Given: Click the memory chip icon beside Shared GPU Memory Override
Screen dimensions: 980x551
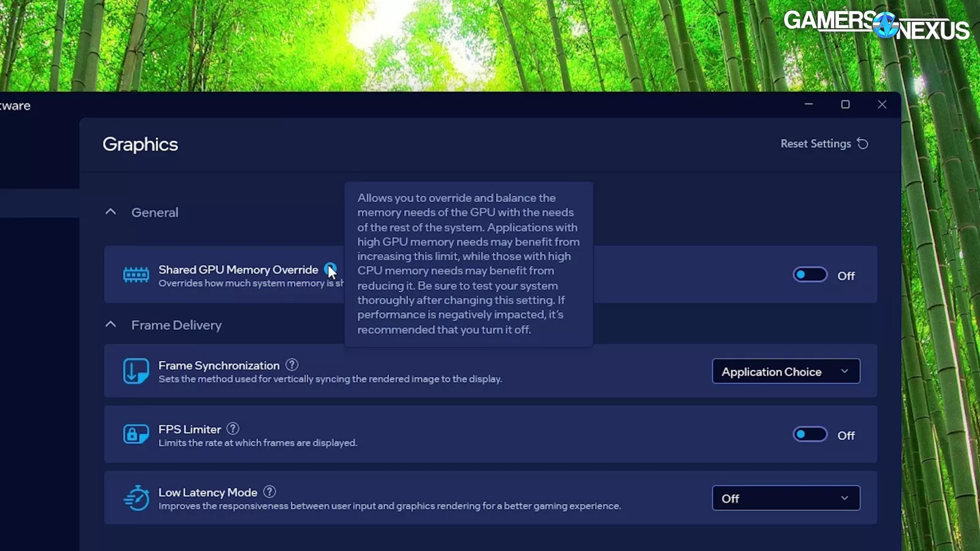Looking at the screenshot, I should [x=136, y=274].
